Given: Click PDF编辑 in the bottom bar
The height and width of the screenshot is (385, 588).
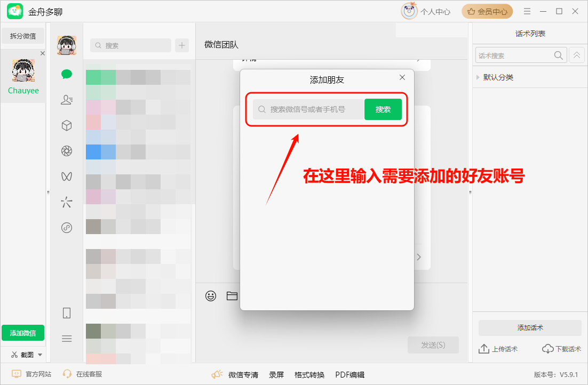Looking at the screenshot, I should 350,374.
